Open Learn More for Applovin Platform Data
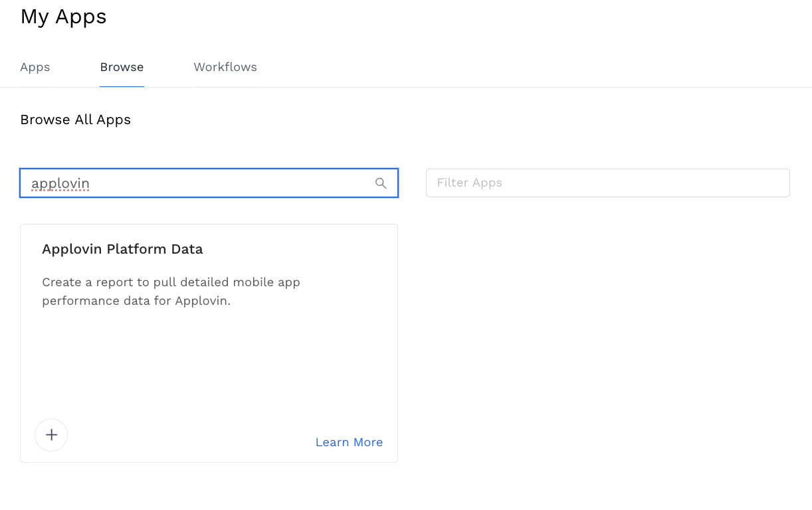The height and width of the screenshot is (510, 812). [x=349, y=442]
